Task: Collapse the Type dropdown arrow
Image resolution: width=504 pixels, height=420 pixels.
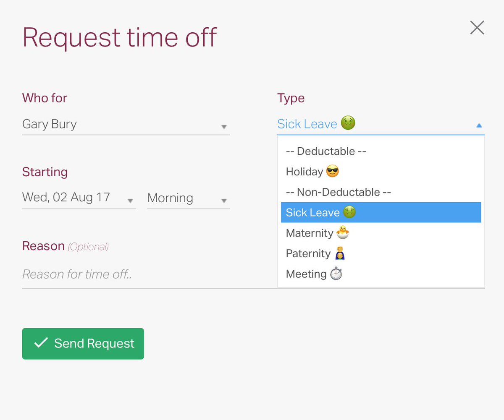Action: 479,125
